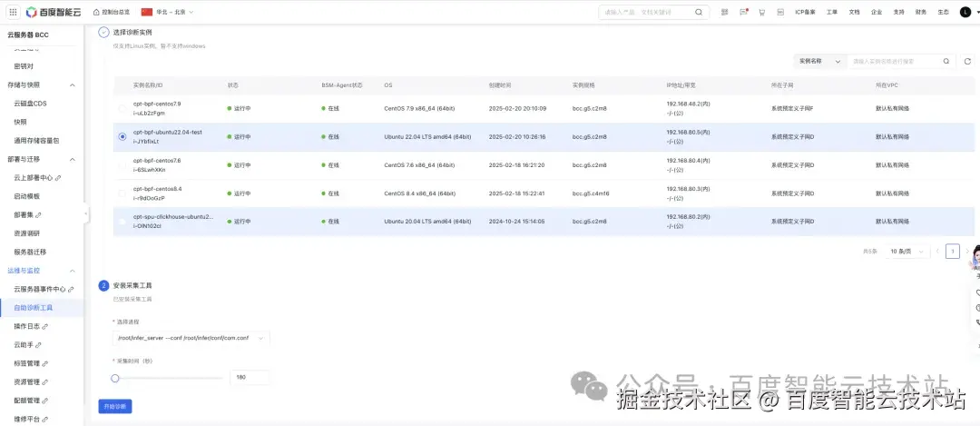Open 通用存储容量包 in sidebar

click(36, 141)
